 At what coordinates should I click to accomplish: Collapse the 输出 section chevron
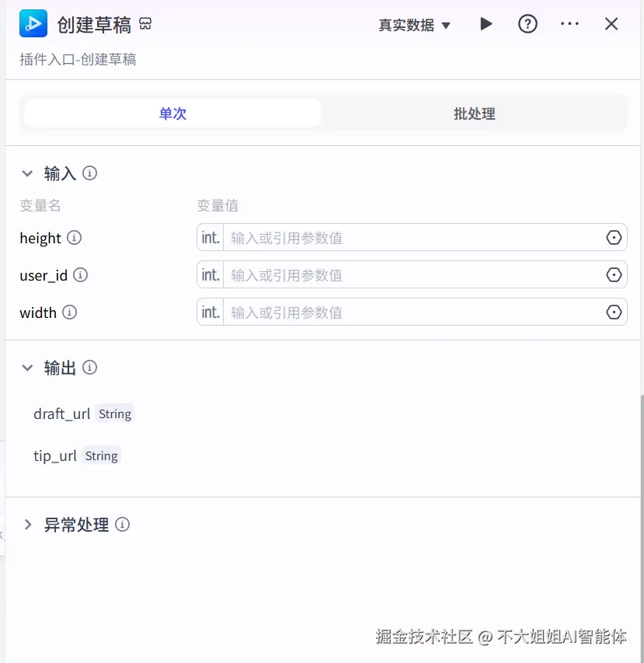tap(29, 368)
